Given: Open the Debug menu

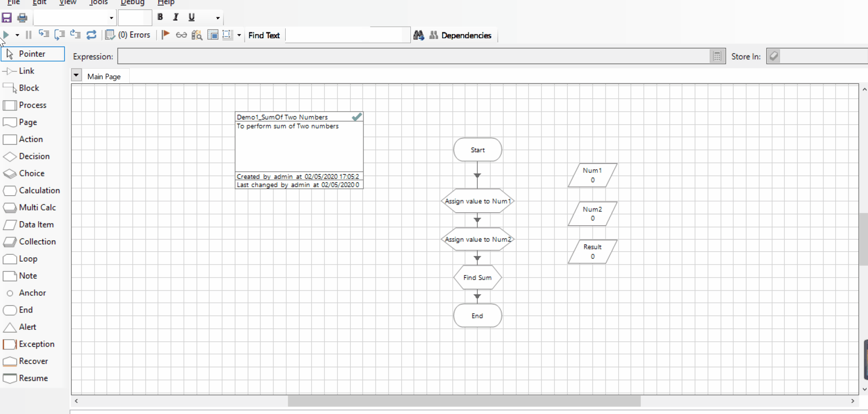Looking at the screenshot, I should coord(132,2).
